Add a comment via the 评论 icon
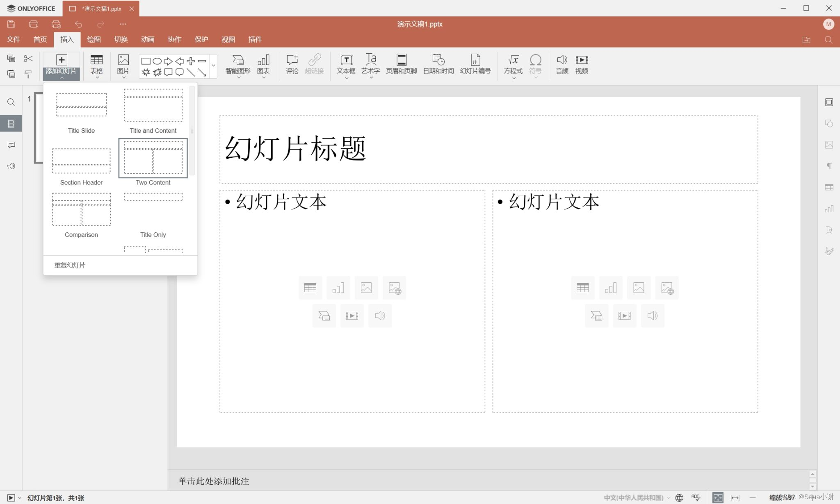This screenshot has height=504, width=840. coord(292,64)
